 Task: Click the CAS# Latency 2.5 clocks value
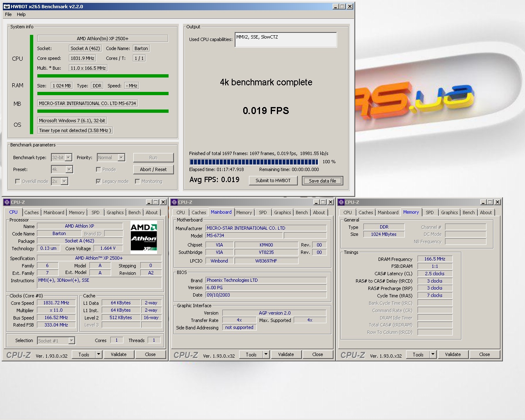[435, 274]
